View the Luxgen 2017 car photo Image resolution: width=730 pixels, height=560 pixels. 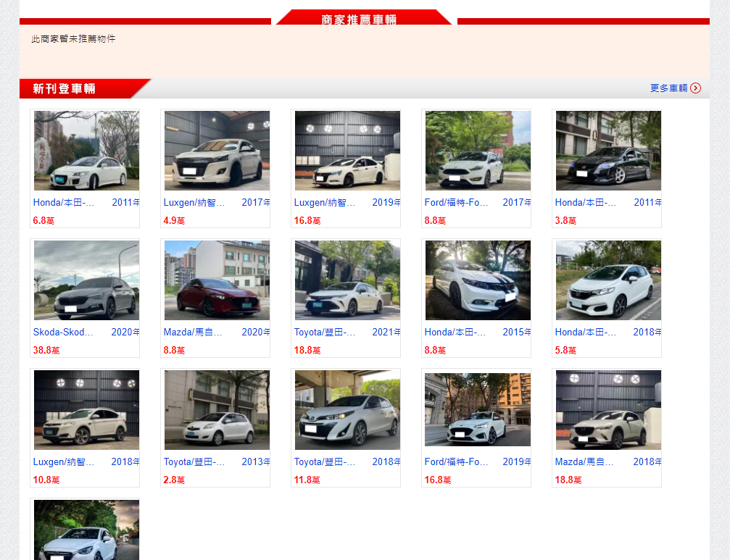(217, 151)
